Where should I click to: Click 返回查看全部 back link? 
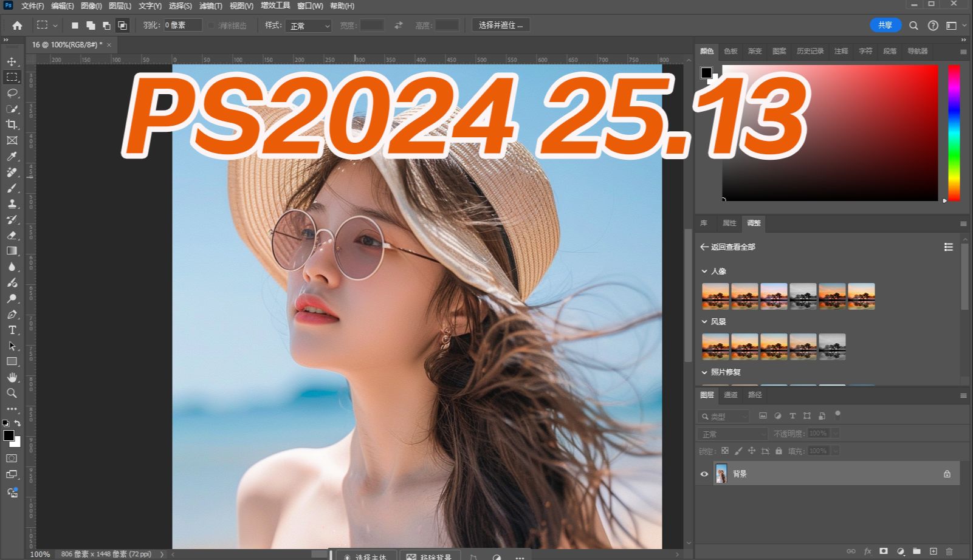click(x=728, y=247)
